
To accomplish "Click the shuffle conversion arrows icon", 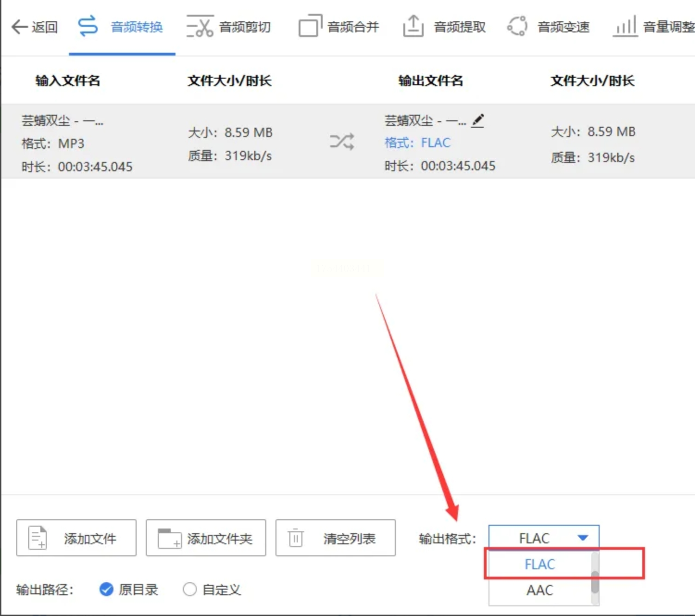I will [x=342, y=141].
